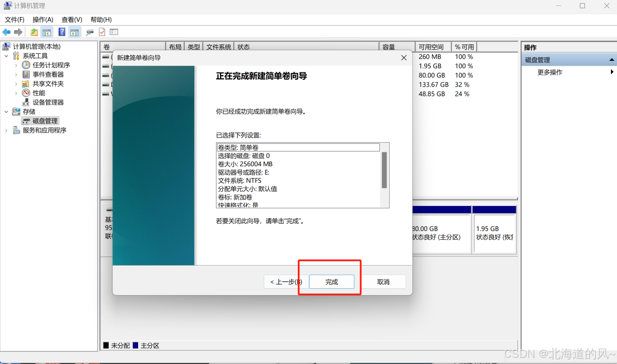The image size is (617, 364).
Task: Click the 133.67 GB free space cell
Action: (x=433, y=84)
